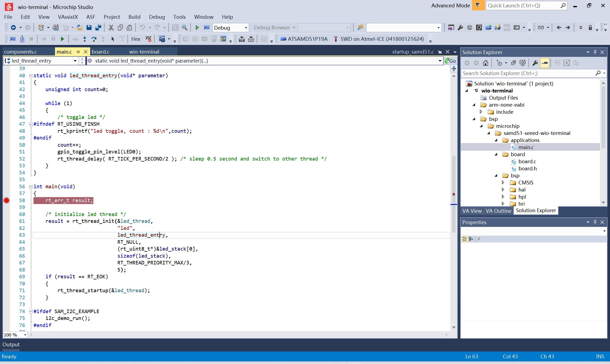Toggle Hex display button
Image resolution: width=610 pixels, height=364 pixels.
pyautogui.click(x=136, y=39)
